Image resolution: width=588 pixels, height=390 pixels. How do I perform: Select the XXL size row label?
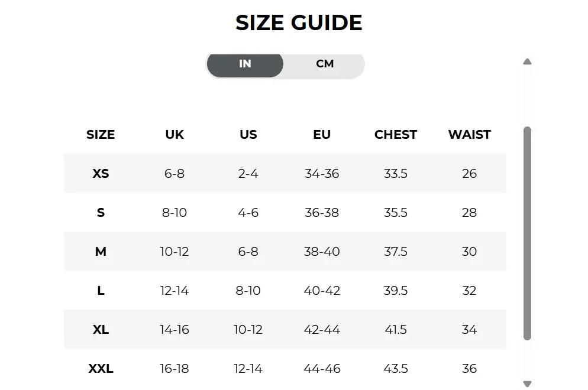coord(101,368)
